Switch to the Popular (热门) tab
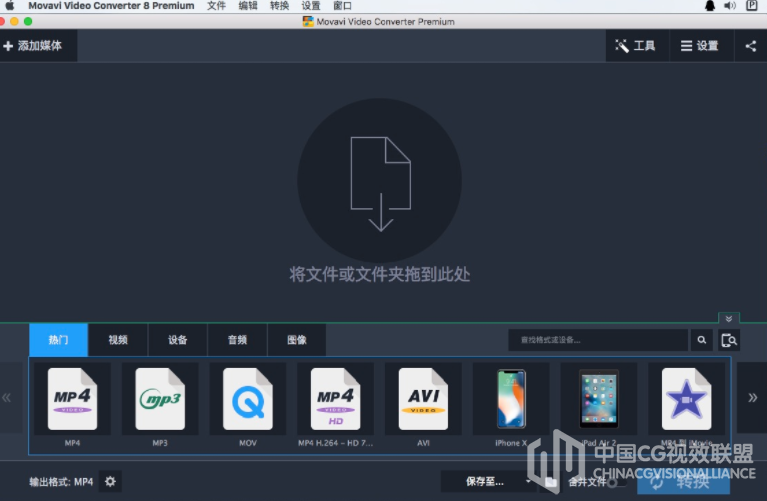This screenshot has height=501, width=767. point(59,340)
